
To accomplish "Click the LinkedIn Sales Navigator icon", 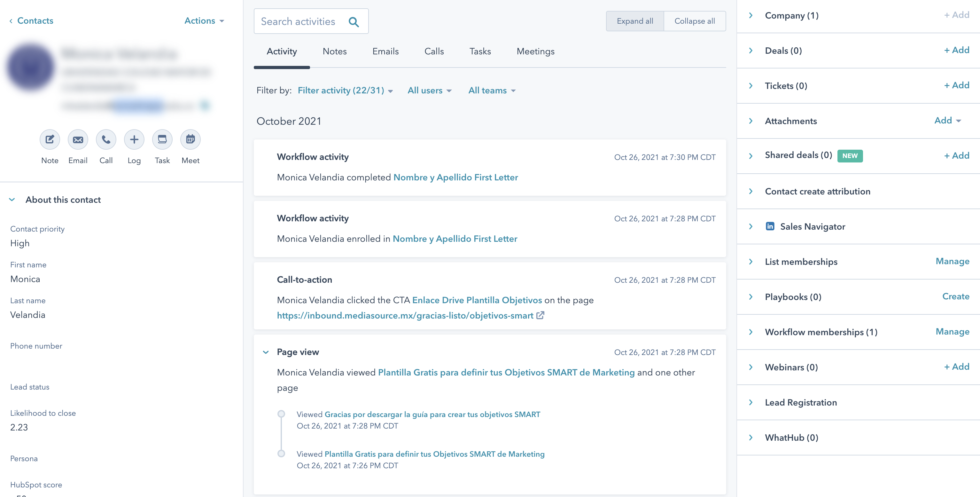I will coord(770,226).
